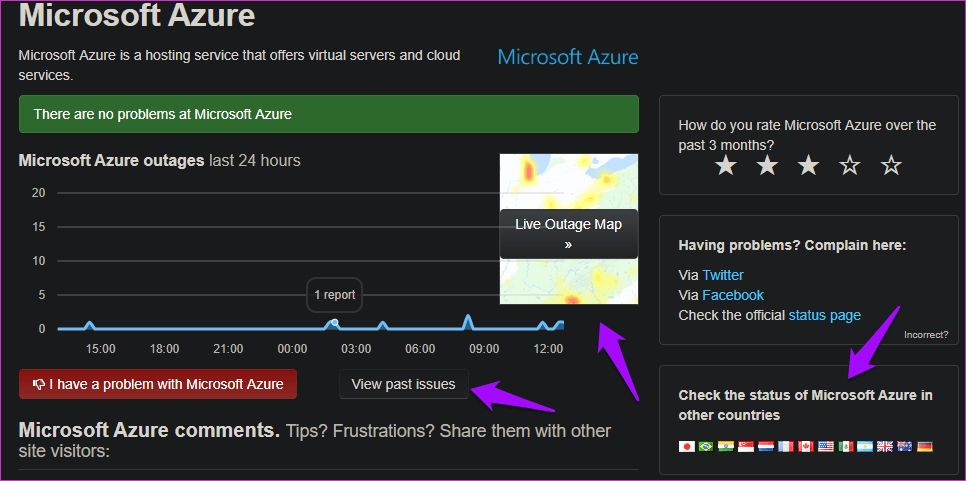Click 'Microsoft Azure comments.' heading

click(149, 430)
